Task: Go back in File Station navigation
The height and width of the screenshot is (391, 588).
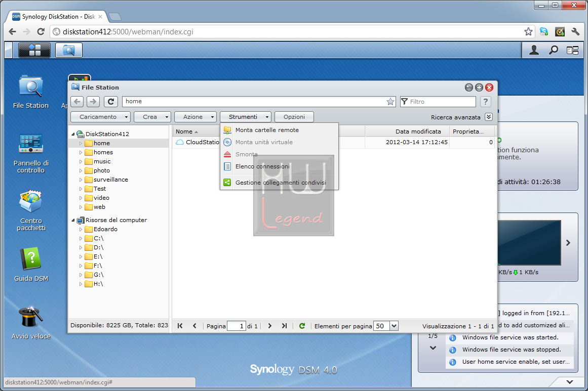Action: (x=77, y=102)
